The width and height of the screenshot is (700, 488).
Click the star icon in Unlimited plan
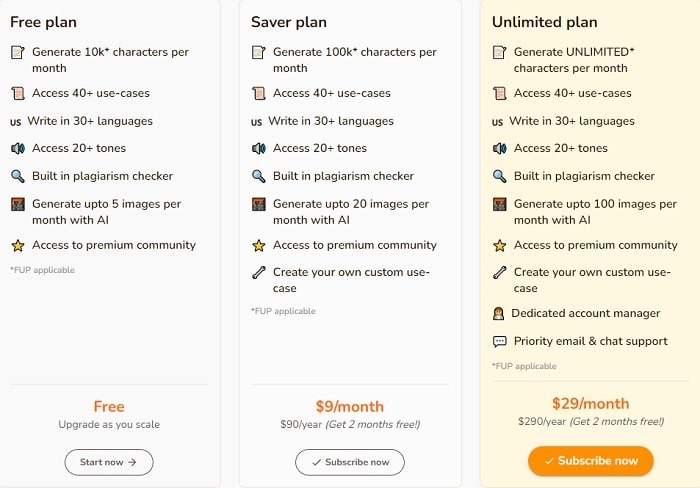tap(500, 246)
